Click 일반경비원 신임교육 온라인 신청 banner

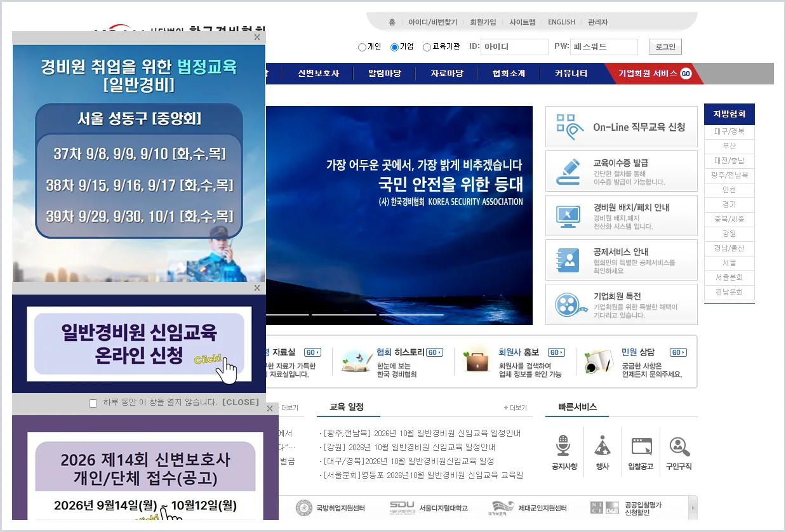139,343
